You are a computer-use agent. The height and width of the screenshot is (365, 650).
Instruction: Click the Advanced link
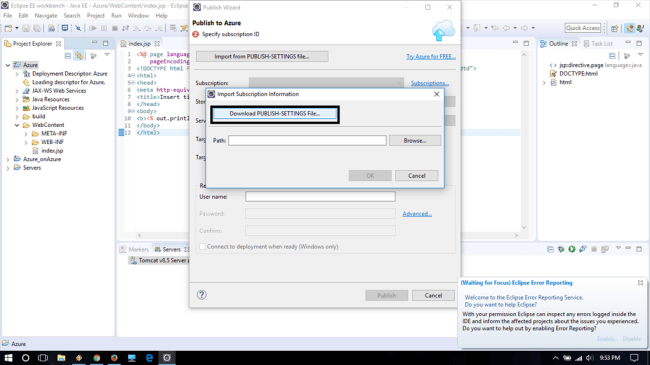(x=417, y=214)
